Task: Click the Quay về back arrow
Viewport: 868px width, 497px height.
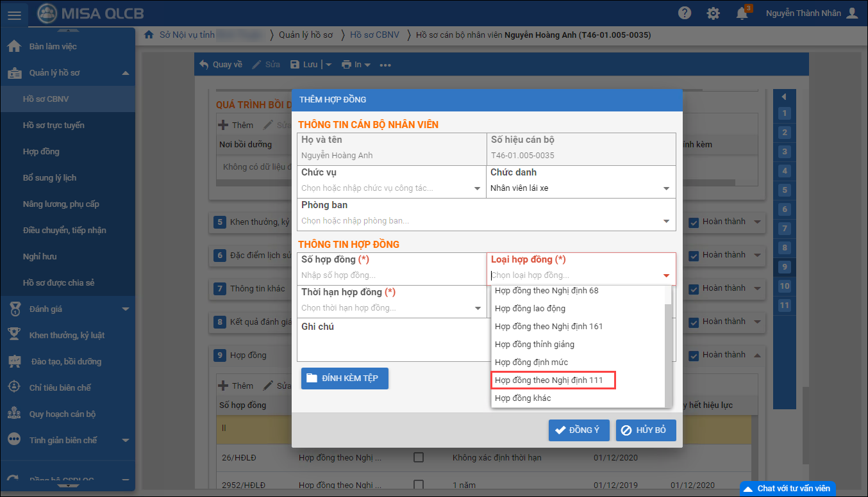Action: [204, 65]
